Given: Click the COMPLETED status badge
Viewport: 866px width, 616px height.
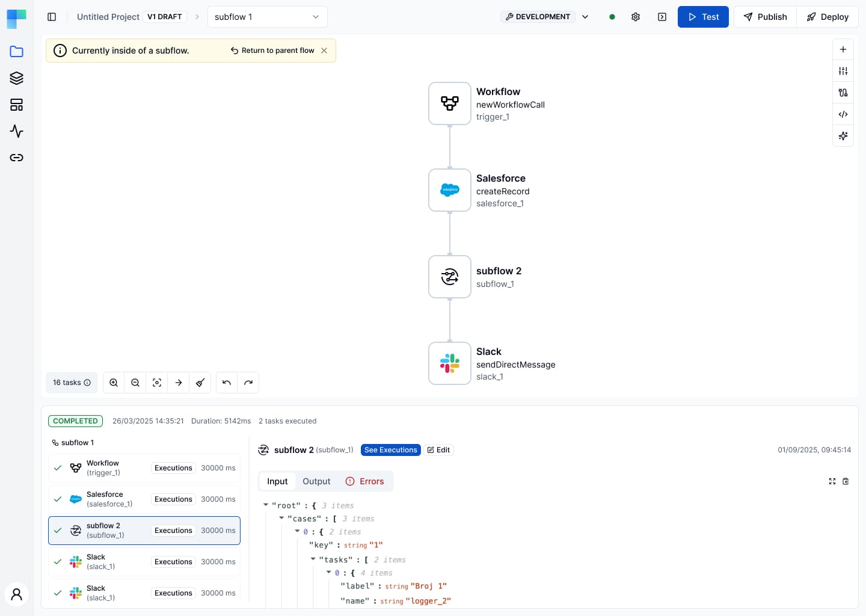Looking at the screenshot, I should tap(75, 421).
